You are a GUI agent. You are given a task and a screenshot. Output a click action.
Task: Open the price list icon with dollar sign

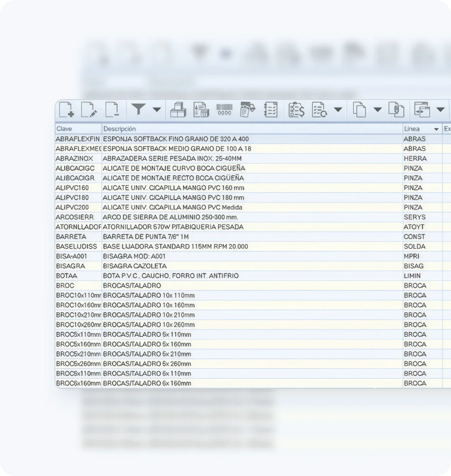pos(296,110)
